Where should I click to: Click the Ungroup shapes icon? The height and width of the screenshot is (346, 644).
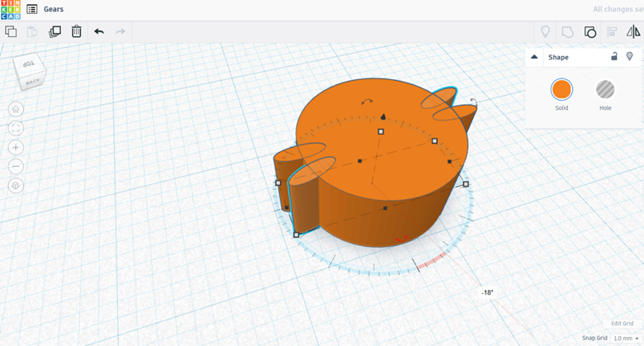click(x=590, y=32)
